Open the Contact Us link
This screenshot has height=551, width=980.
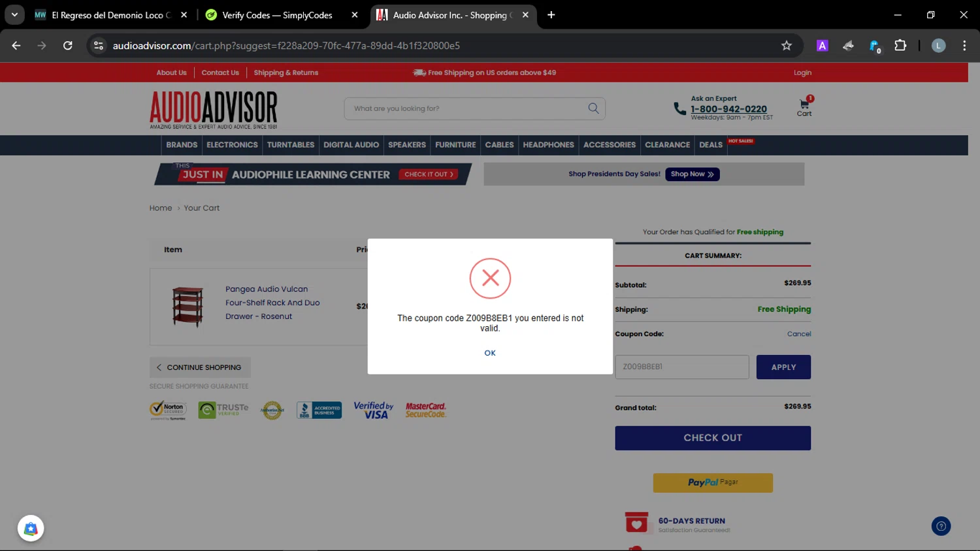click(220, 73)
